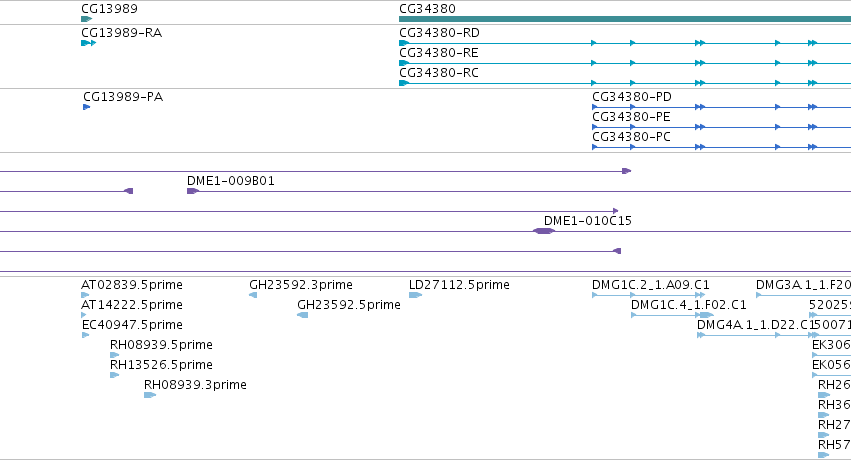Click the DMG1C.4_1.F02.C1 feature line
851x460 pixels.
pos(672,315)
